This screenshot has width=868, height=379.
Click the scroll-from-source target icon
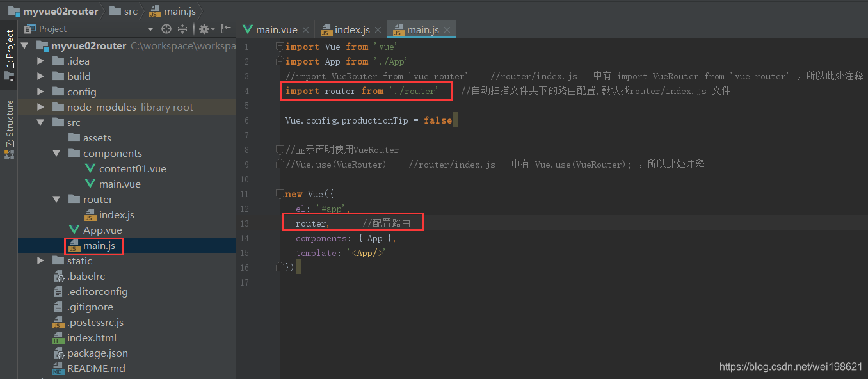166,29
